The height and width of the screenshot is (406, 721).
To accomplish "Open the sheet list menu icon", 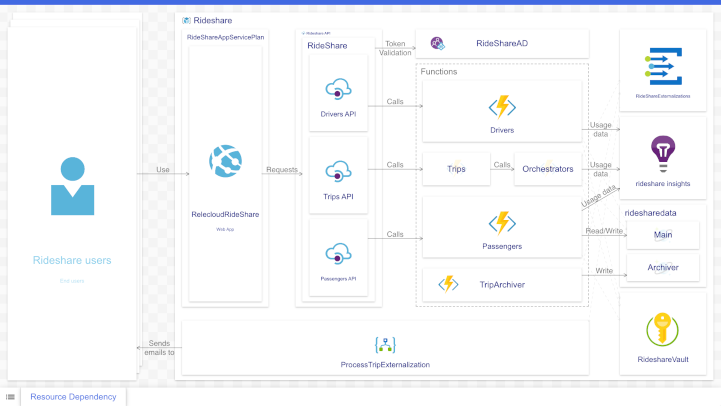I will coord(10,397).
